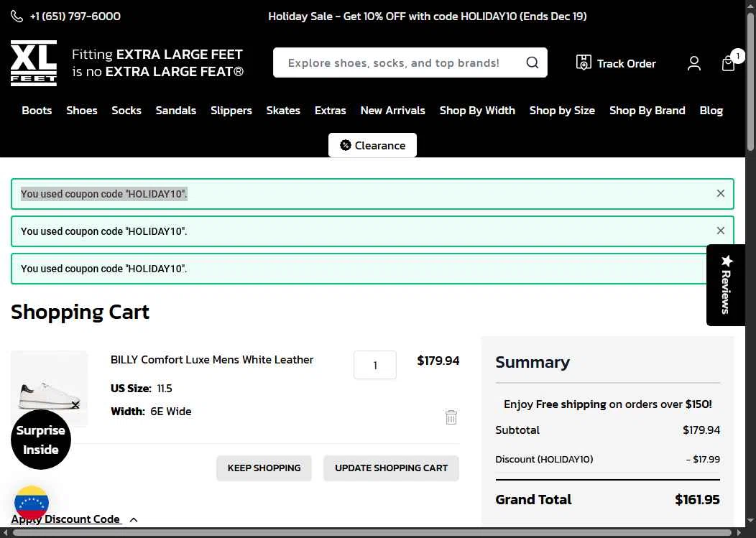Click the Discount (HOLIDAY10) line
This screenshot has height=538, width=756.
(607, 459)
